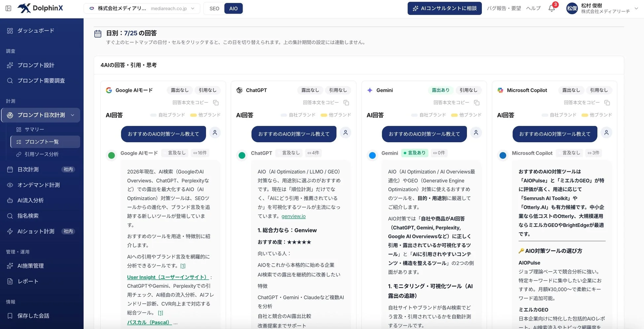Click the ChatGPT logo icon in card header
This screenshot has height=329, width=644.
click(239, 90)
